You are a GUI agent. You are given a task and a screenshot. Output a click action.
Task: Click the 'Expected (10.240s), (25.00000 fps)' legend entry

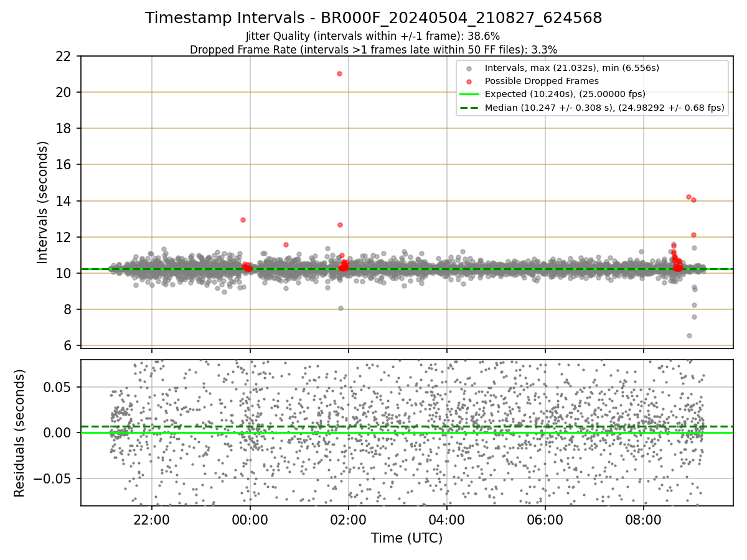point(565,94)
